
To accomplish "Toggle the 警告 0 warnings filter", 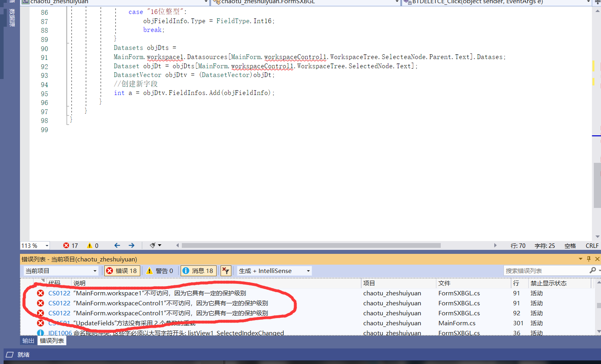I will (160, 271).
